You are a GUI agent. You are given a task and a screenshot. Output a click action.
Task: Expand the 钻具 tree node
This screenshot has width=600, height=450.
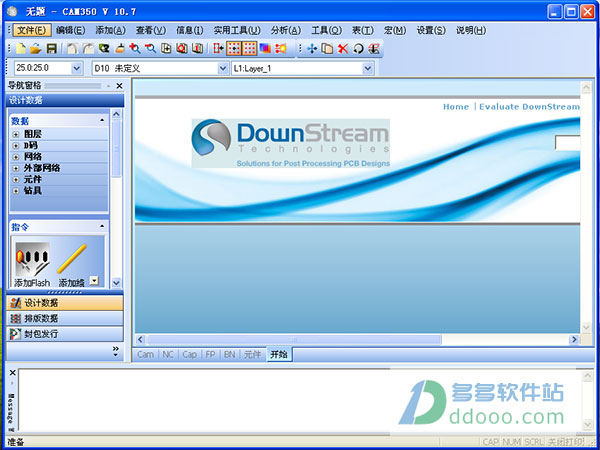point(16,191)
